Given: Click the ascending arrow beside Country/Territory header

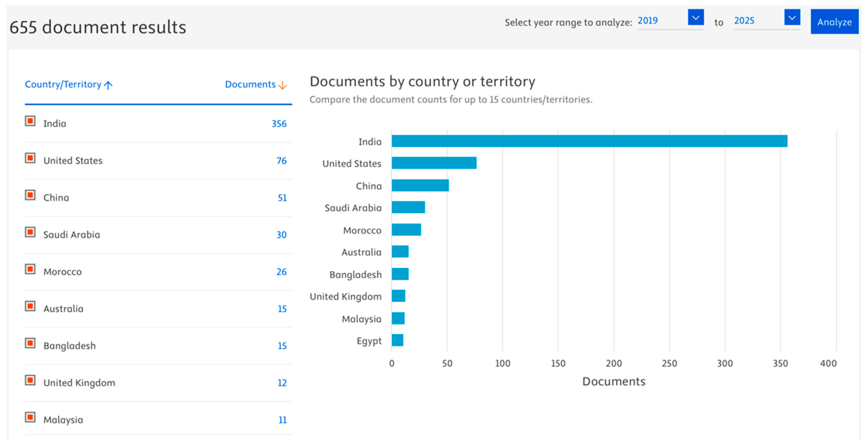Looking at the screenshot, I should pyautogui.click(x=108, y=85).
